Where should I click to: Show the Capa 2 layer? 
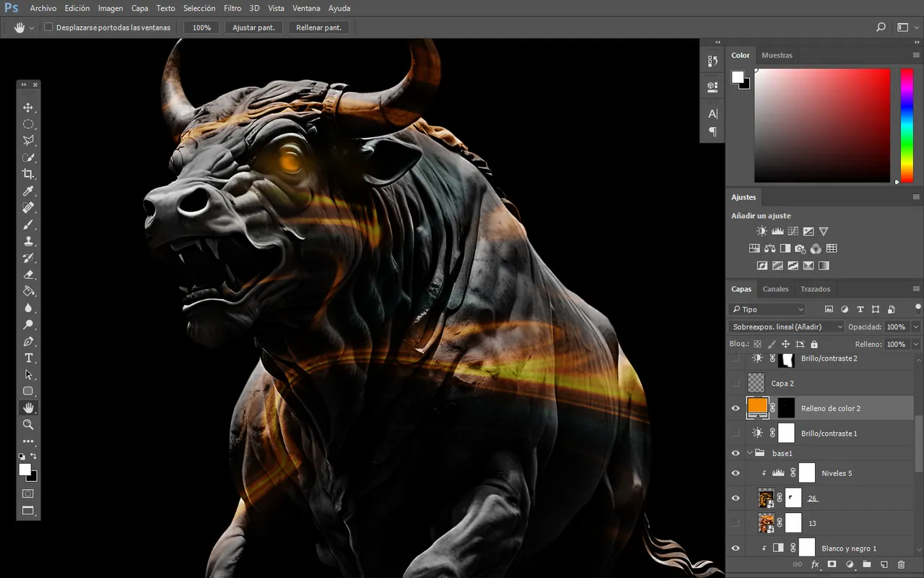736,383
